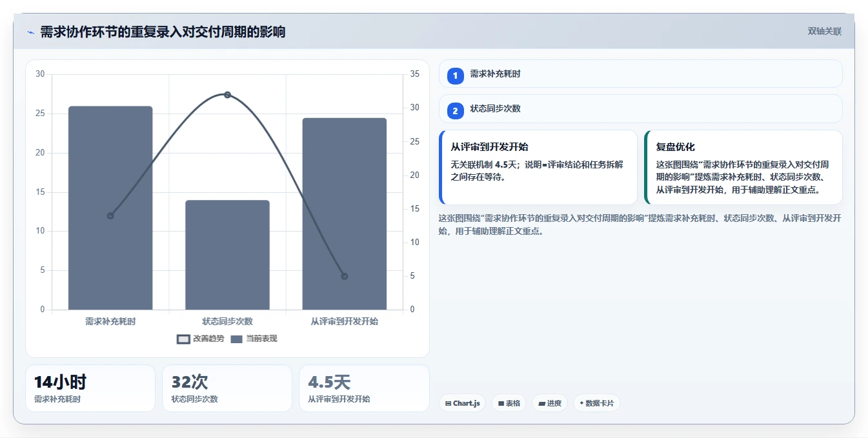Image resolution: width=868 pixels, height=438 pixels.
Task: Select the 表格 tag
Action: (x=509, y=403)
